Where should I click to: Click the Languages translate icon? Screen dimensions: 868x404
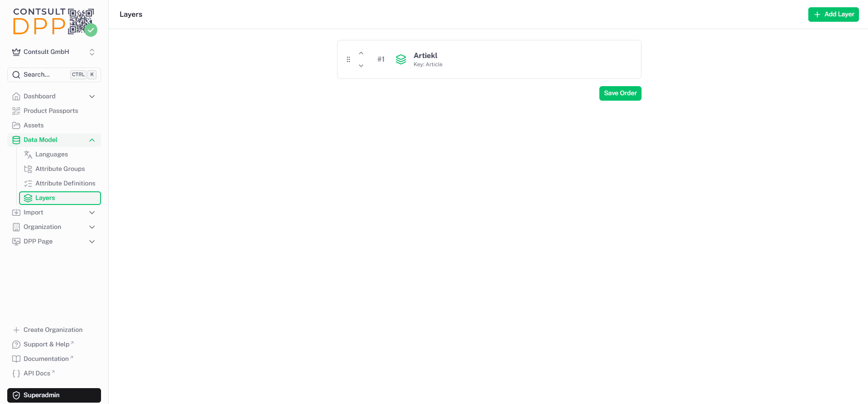click(28, 155)
